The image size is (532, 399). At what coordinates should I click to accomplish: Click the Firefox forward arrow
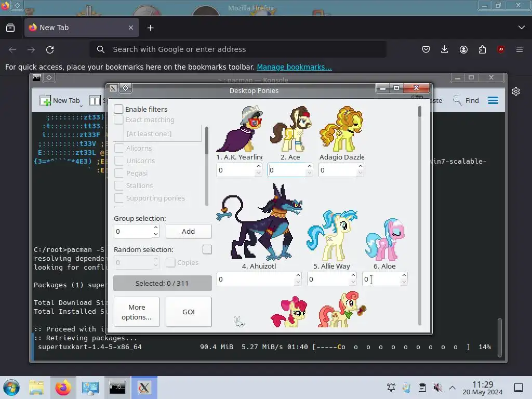tap(31, 49)
